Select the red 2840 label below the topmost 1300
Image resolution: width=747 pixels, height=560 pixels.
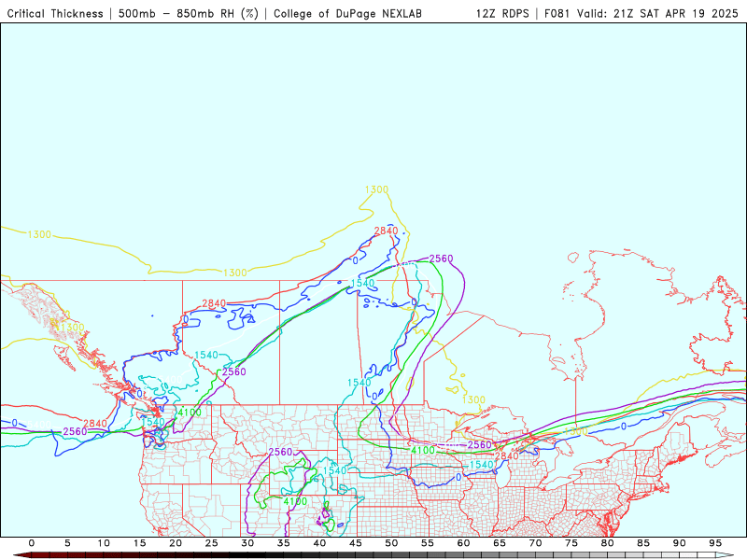tap(386, 231)
